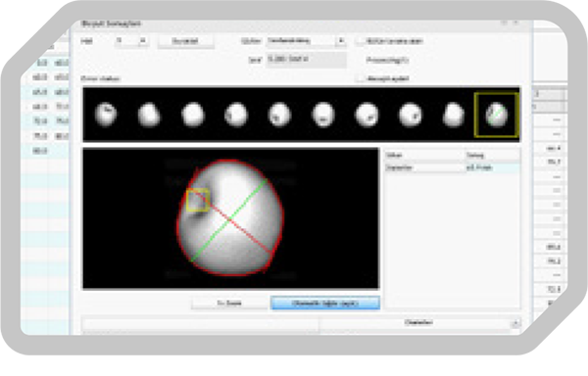
Task: Click the green diameter line on particle
Action: (x=229, y=220)
